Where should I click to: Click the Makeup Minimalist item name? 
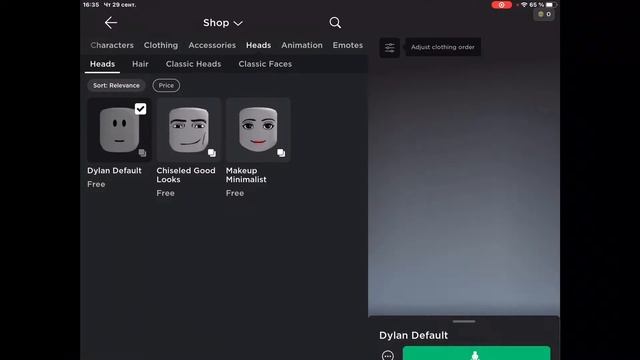(246, 175)
